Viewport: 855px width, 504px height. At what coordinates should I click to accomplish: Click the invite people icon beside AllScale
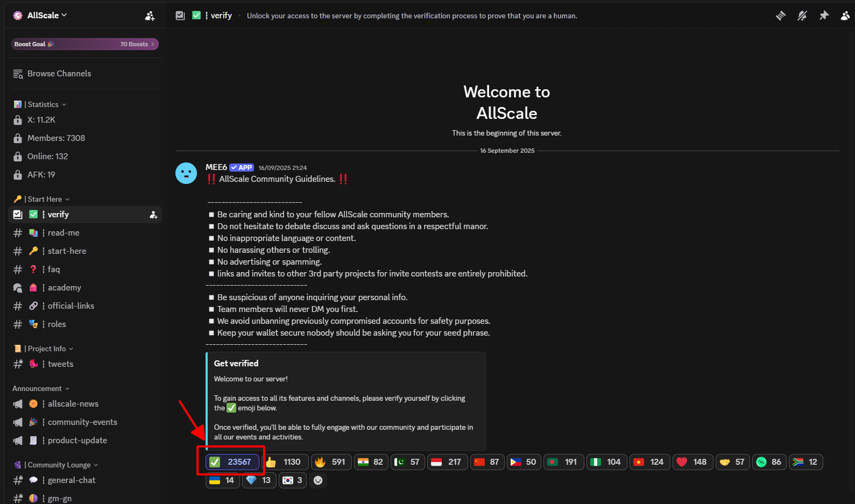click(x=150, y=16)
